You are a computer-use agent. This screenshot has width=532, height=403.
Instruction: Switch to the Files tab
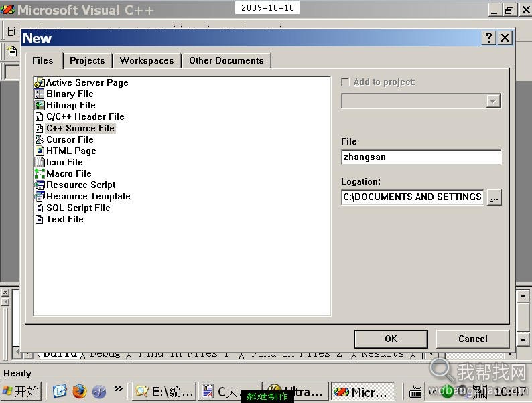click(x=43, y=60)
